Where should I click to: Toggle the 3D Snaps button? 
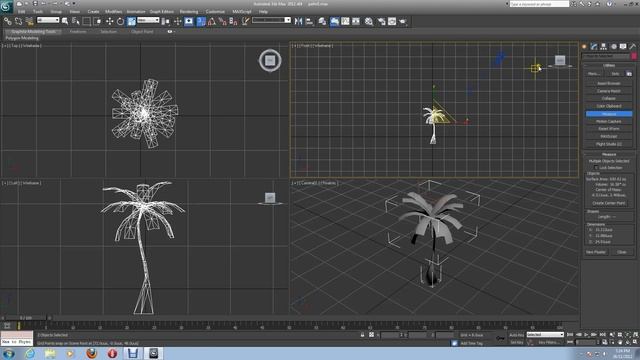pos(201,21)
